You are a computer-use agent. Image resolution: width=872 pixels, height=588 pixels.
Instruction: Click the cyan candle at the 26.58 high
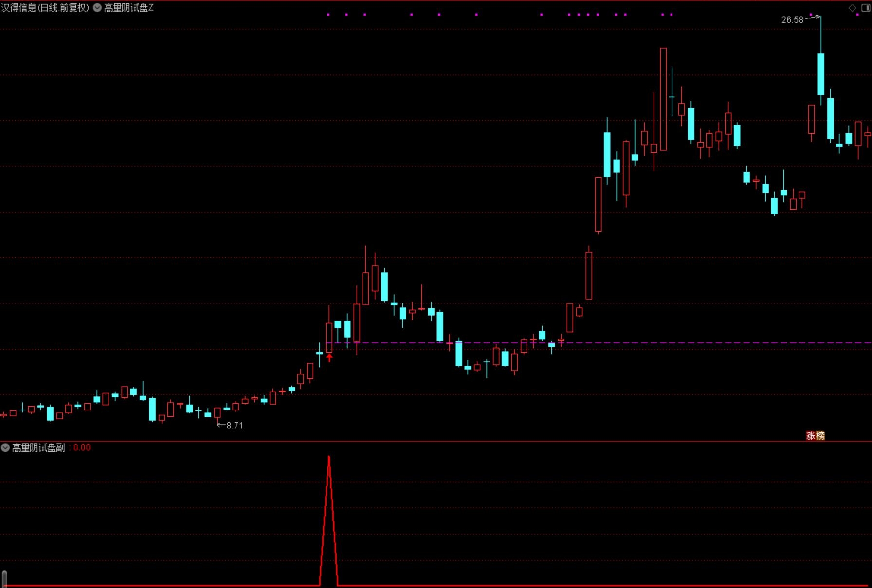click(x=821, y=74)
